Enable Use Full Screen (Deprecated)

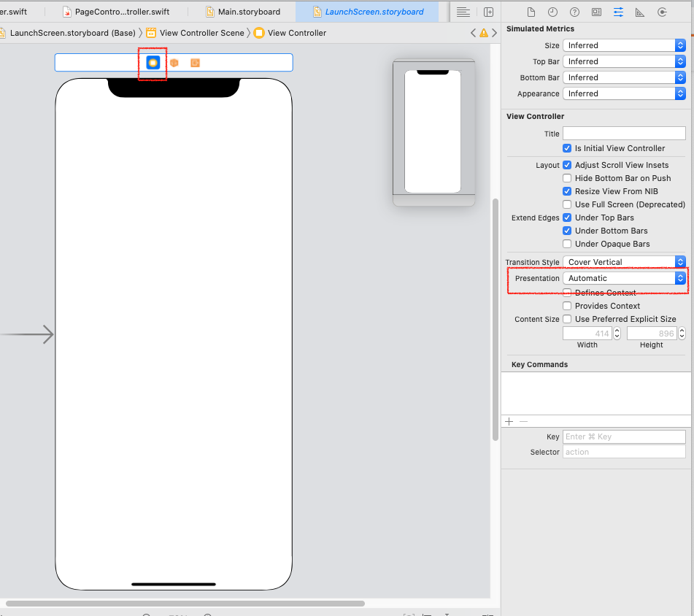567,204
